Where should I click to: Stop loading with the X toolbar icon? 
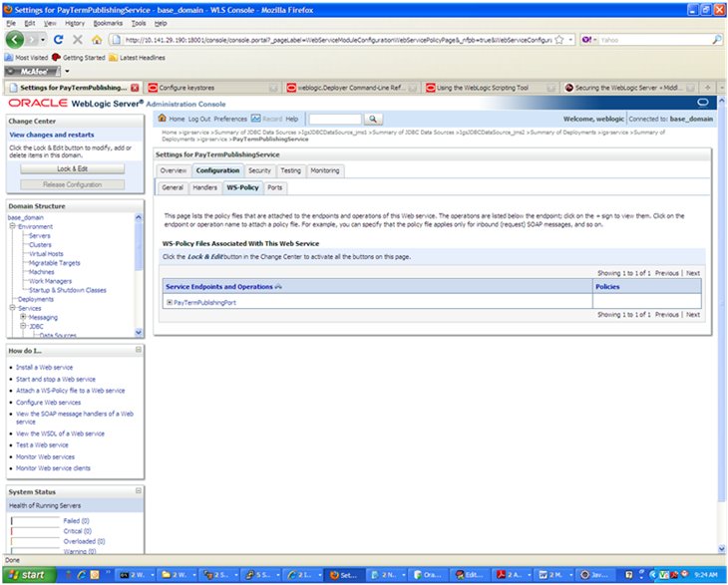coord(78,40)
